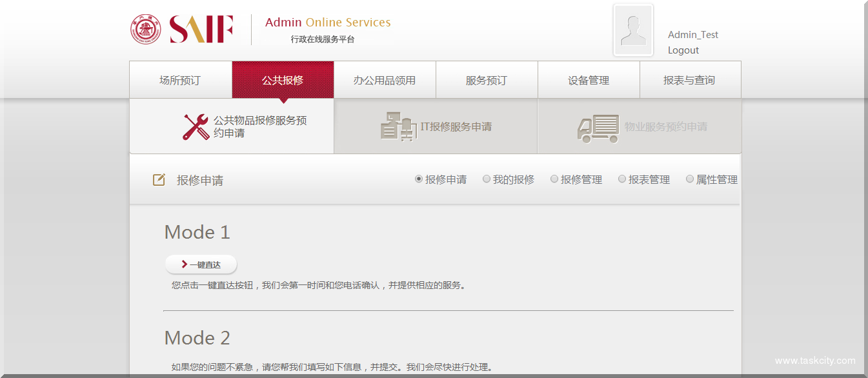The height and width of the screenshot is (378, 868).
Task: Select the 报修申请 radio button
Action: click(419, 179)
